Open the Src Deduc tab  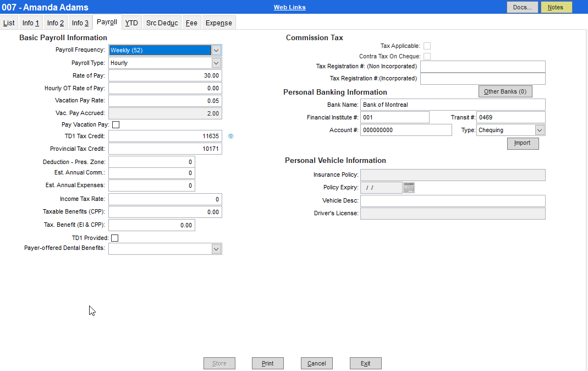tap(161, 23)
